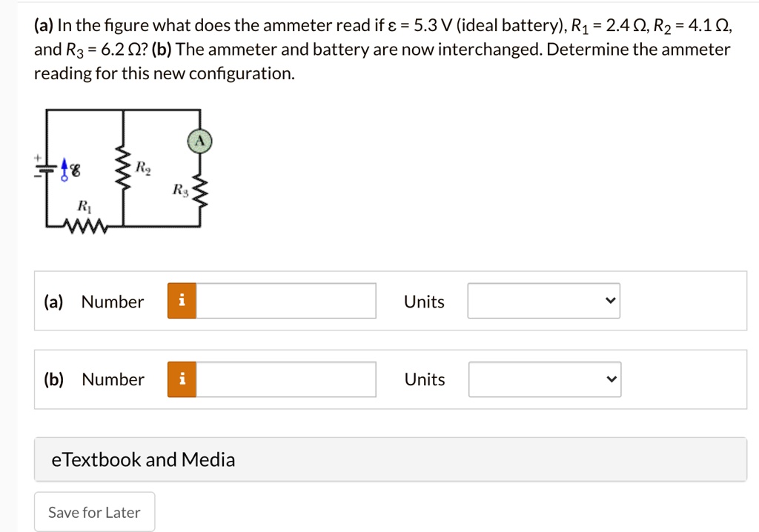Click the Units label in part (b) row
This screenshot has width=759, height=532.
pos(424,379)
